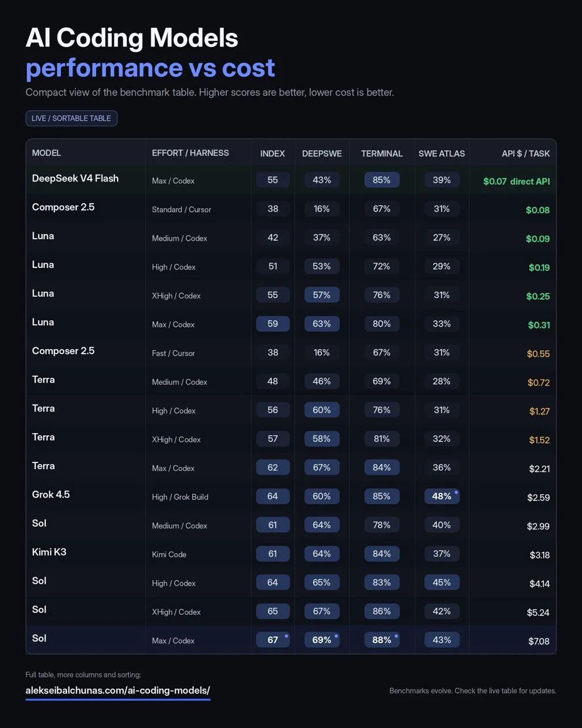Click the $2.59 cost value
Screen dimensions: 582x728
[x=538, y=498]
